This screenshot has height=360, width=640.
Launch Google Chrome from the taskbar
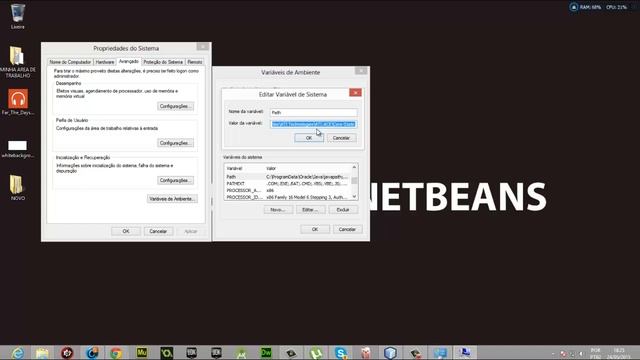[x=116, y=353]
